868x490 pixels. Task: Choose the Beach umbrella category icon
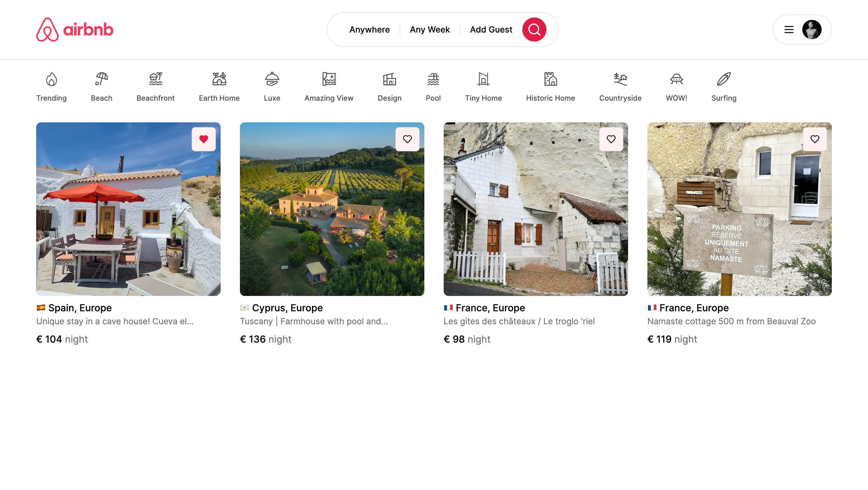click(102, 80)
